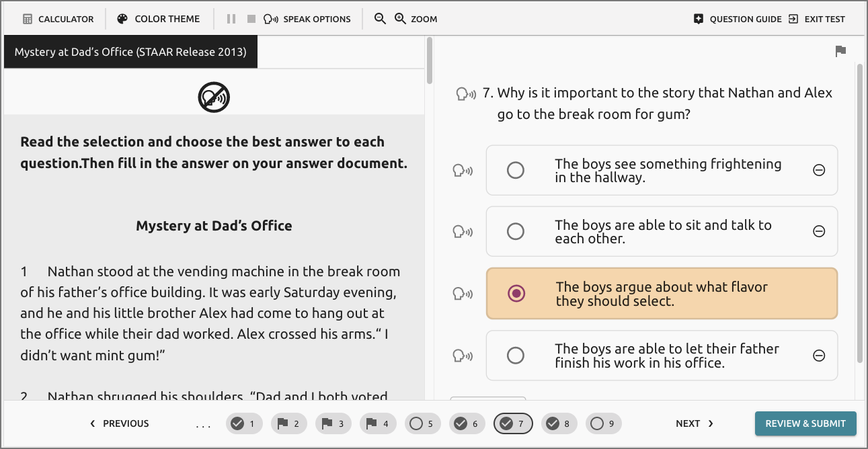
Task: Click Review & Submit
Action: click(805, 423)
